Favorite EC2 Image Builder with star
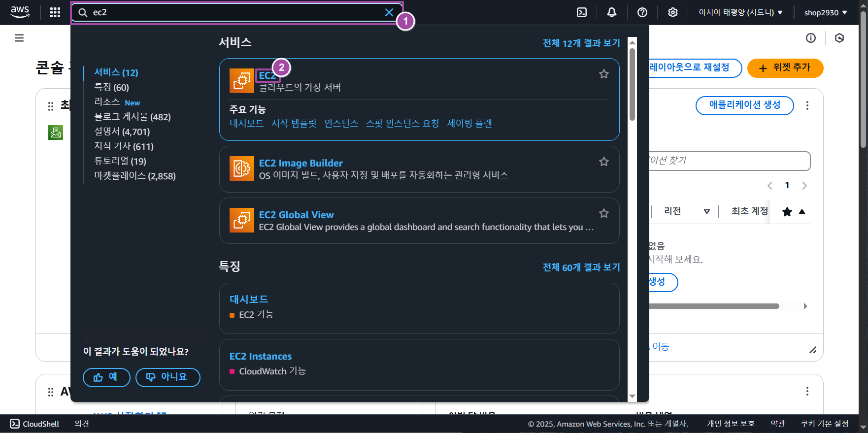 click(x=604, y=162)
